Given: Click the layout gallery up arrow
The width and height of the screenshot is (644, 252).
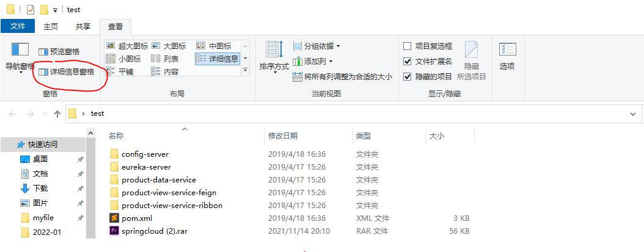Looking at the screenshot, I should (246, 46).
